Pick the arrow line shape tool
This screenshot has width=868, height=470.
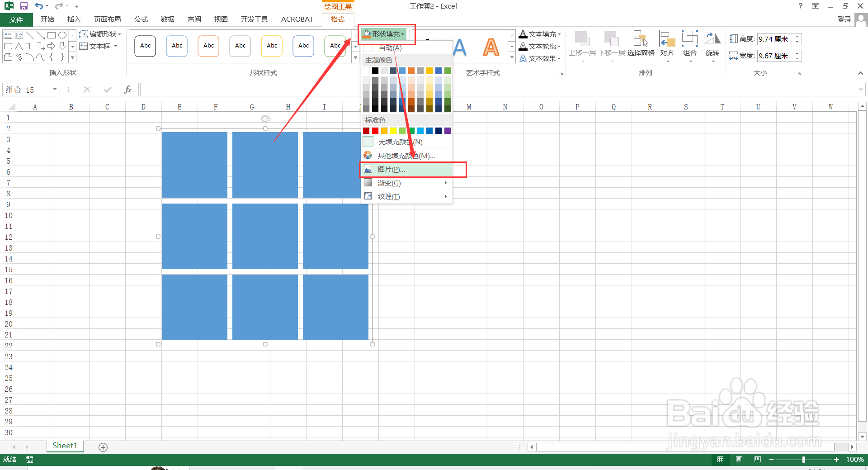[41, 35]
